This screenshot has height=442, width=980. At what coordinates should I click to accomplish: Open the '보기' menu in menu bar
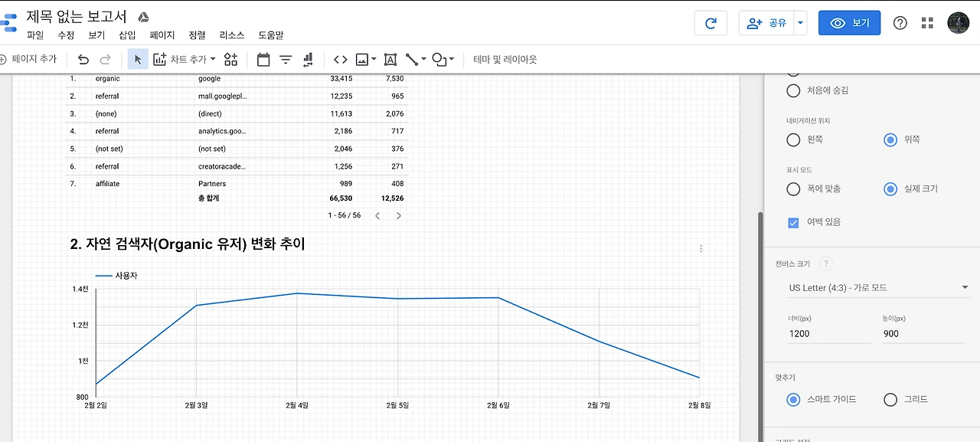coord(96,35)
